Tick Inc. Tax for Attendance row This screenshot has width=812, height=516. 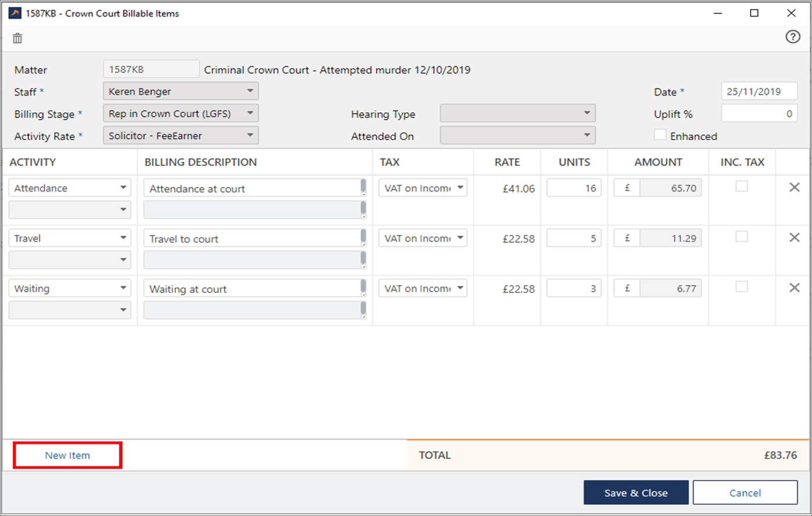(x=741, y=187)
